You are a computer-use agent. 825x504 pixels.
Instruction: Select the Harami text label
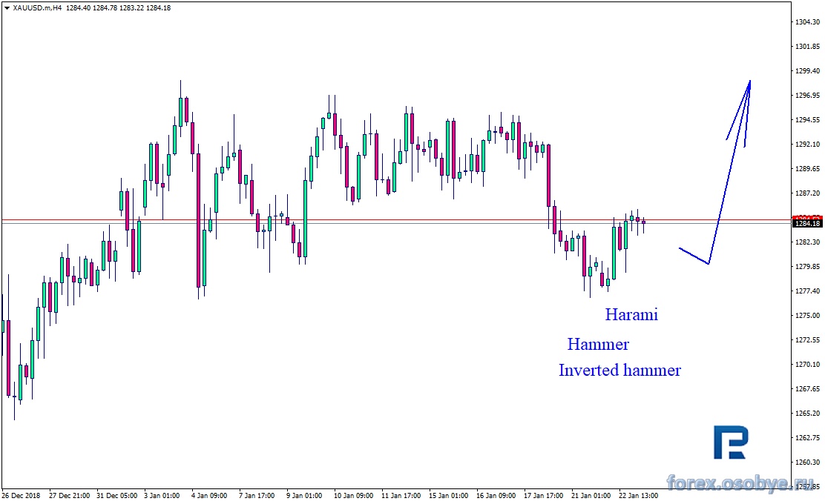pos(631,314)
